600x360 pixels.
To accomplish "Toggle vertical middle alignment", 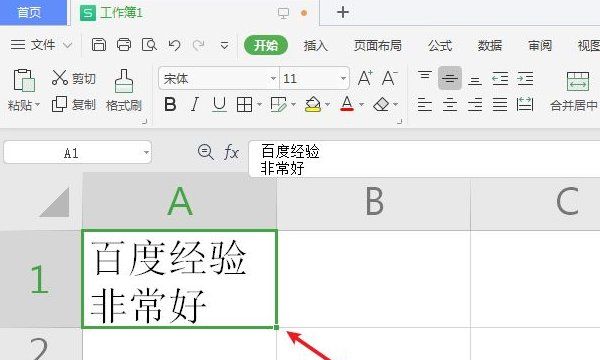I will tap(450, 78).
